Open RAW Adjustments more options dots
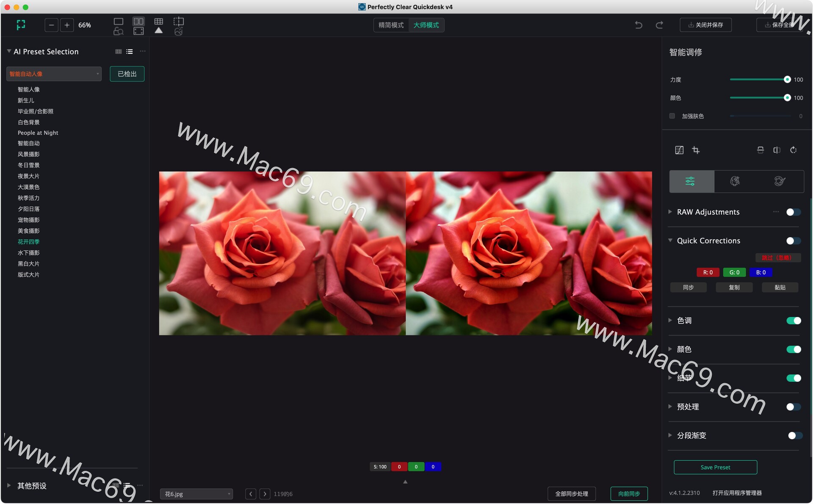This screenshot has width=813, height=504. click(x=776, y=212)
